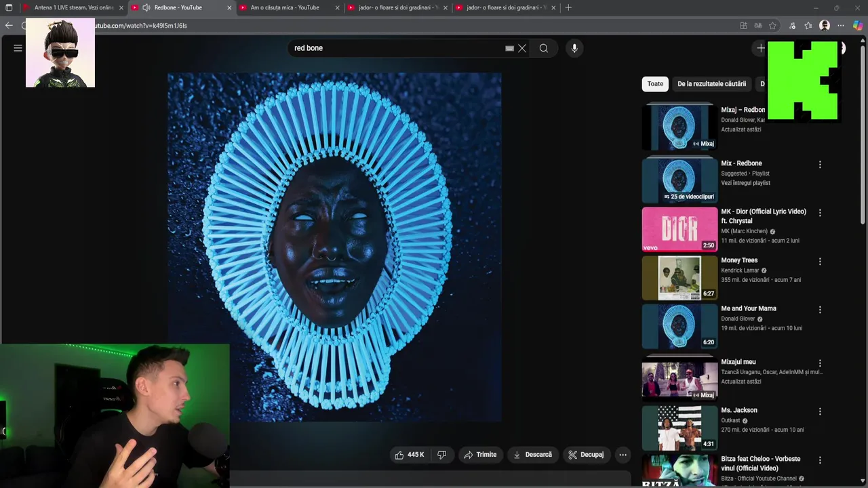Image resolution: width=868 pixels, height=488 pixels.
Task: Open the Copilot sidebar icon
Action: coord(858,26)
